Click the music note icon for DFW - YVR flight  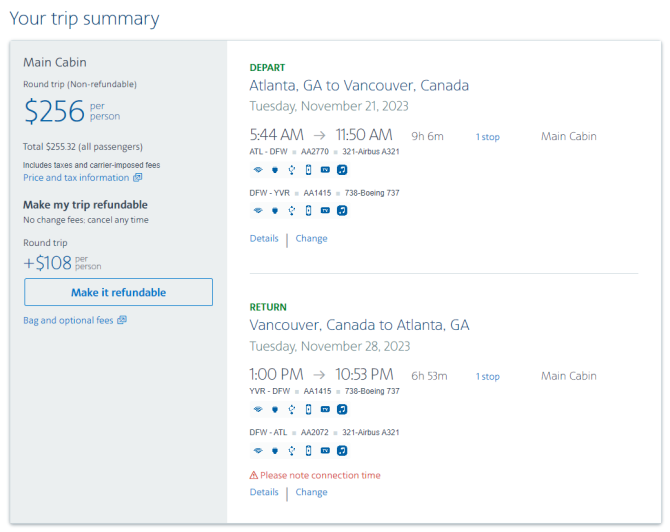(342, 210)
